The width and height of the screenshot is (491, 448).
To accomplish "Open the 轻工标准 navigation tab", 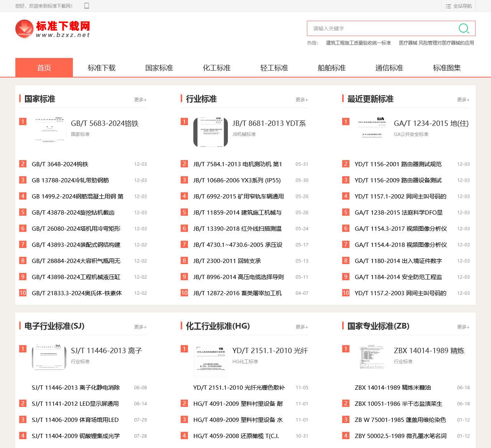I will 274,68.
